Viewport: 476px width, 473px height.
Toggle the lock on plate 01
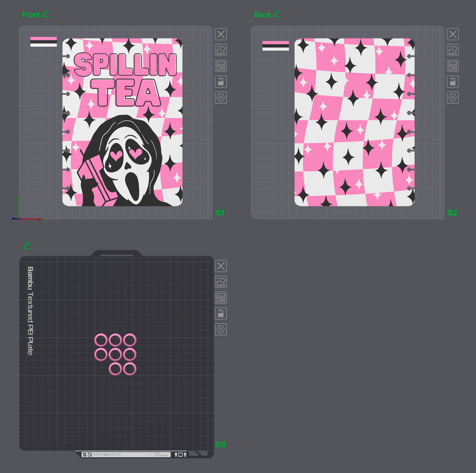pos(221,82)
